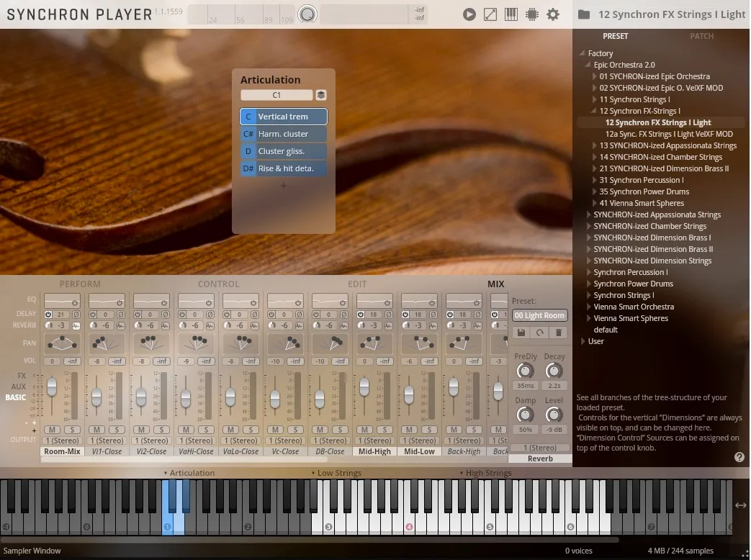Click the layers icon beside C1 field
The width and height of the screenshot is (751, 560).
click(x=321, y=95)
